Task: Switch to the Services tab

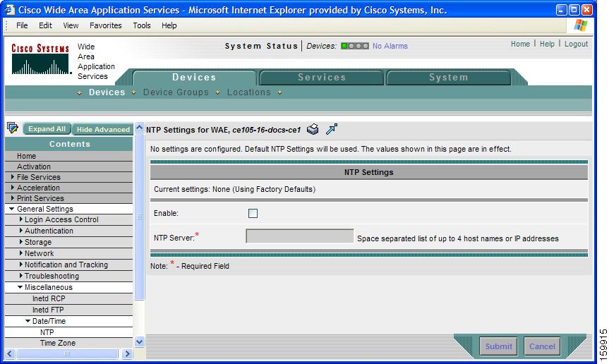Action: 322,77
